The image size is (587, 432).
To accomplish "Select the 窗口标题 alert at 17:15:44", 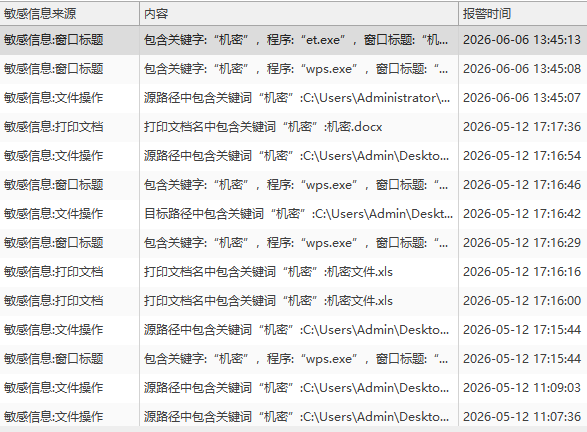I will [294, 359].
